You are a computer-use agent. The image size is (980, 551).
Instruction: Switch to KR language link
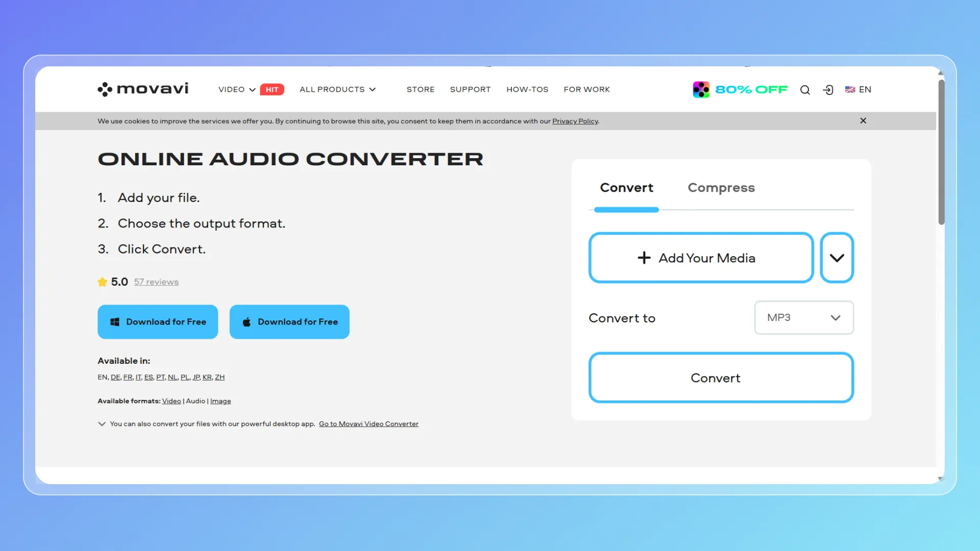(207, 377)
